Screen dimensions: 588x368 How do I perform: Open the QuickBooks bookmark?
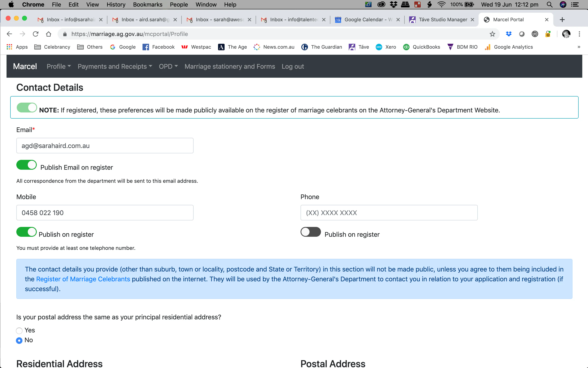422,47
